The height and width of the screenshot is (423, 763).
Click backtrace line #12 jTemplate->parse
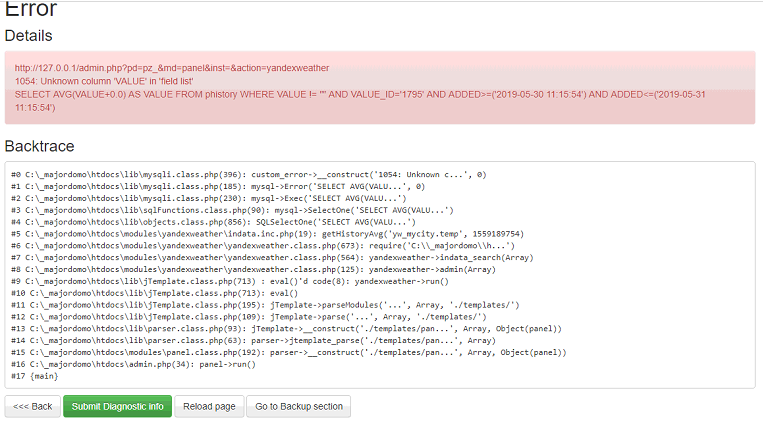(249, 317)
